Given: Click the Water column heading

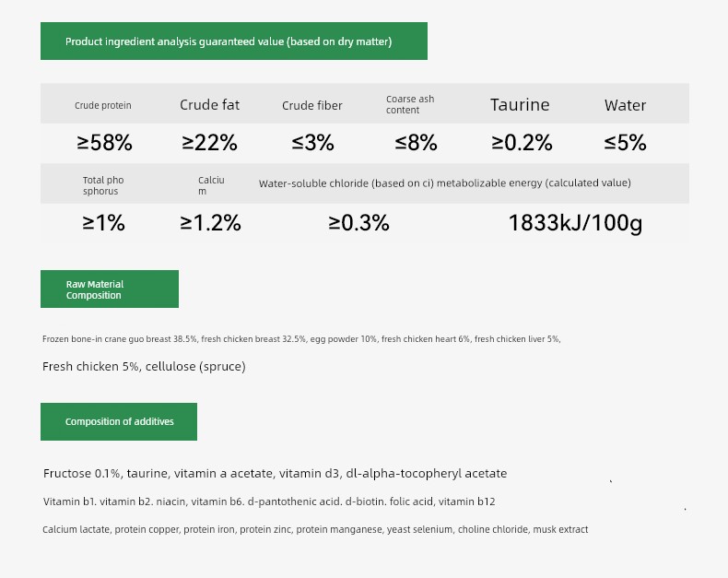Looking at the screenshot, I should tap(625, 105).
